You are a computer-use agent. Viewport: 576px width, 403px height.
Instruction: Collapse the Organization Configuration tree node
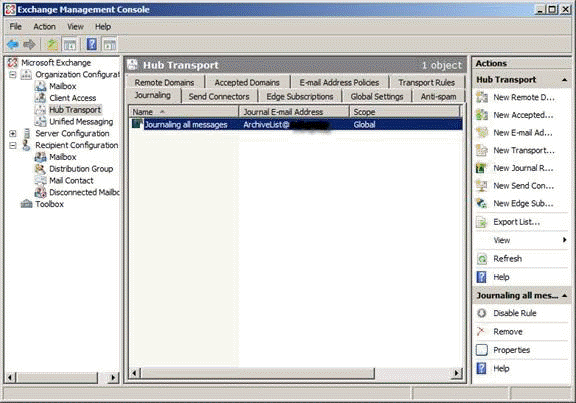[x=13, y=75]
